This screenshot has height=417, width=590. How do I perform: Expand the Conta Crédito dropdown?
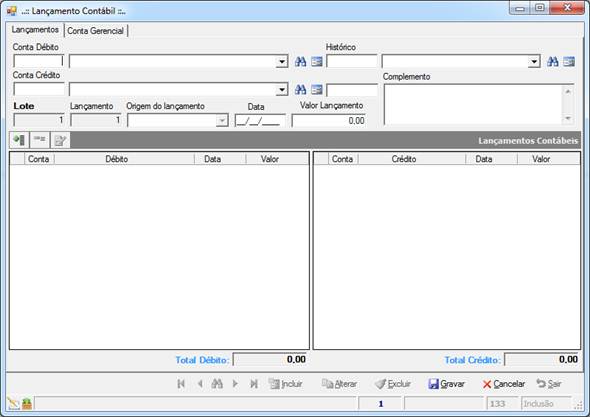[282, 90]
